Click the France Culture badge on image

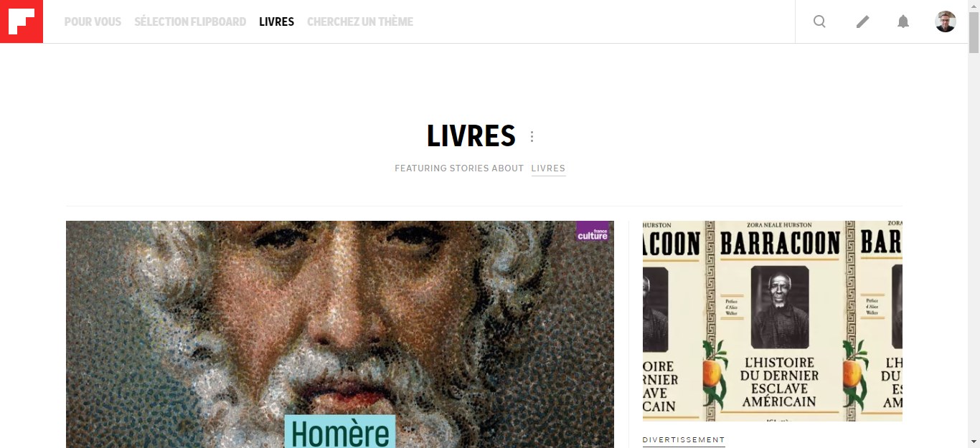pyautogui.click(x=593, y=232)
